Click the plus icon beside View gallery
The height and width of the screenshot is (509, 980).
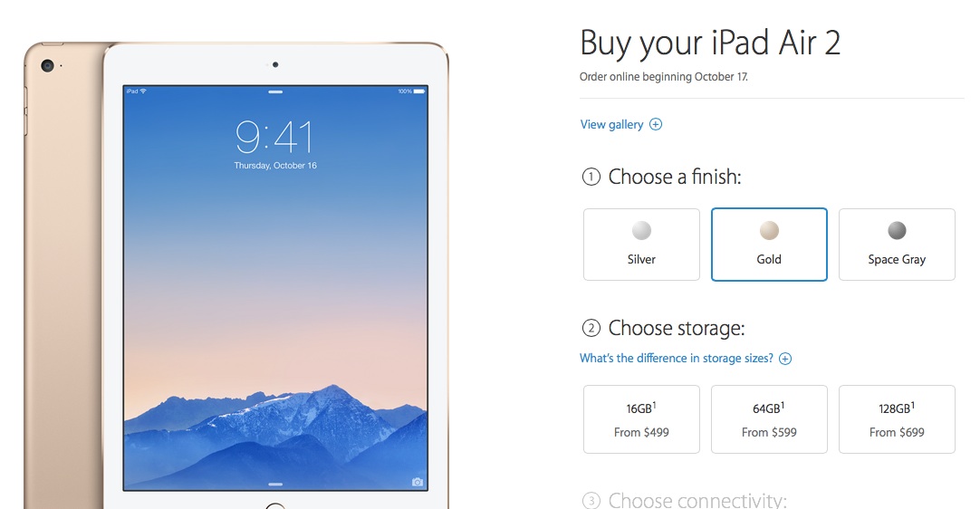click(656, 124)
